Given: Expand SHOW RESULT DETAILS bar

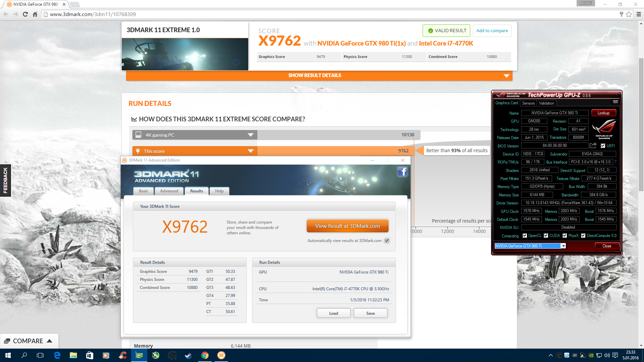Looking at the screenshot, I should (x=319, y=75).
